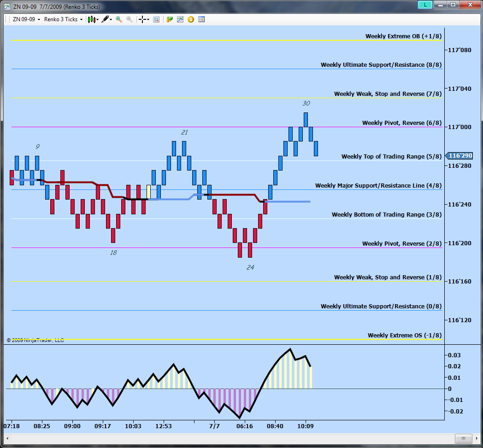Expand the drawing tools dropdown arrow
This screenshot has width=483, height=448.
[x=111, y=20]
